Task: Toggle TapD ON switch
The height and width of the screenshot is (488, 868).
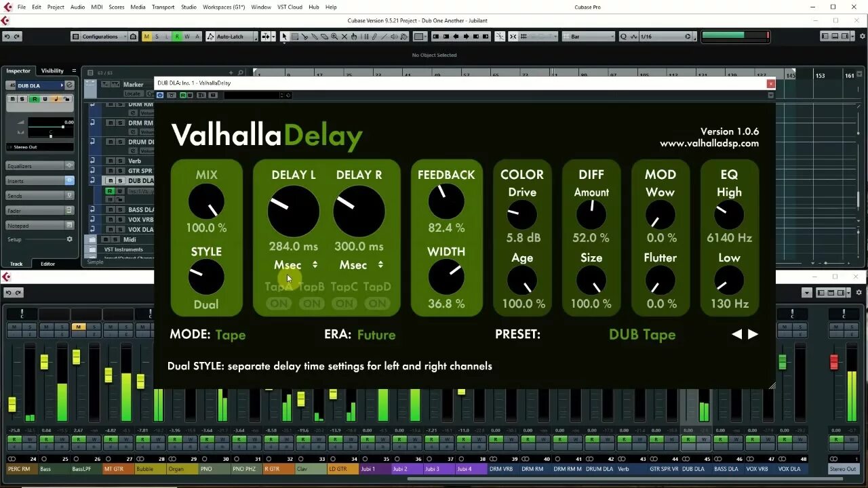Action: coord(377,304)
